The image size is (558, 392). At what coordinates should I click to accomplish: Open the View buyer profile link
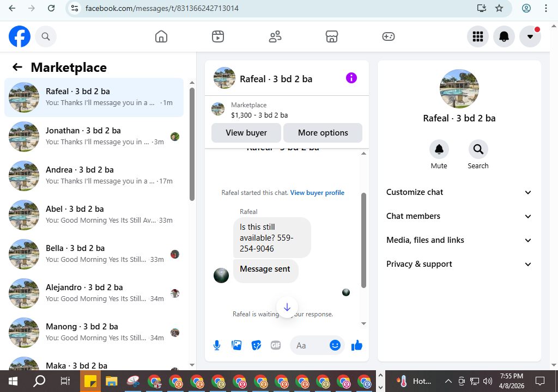click(317, 192)
